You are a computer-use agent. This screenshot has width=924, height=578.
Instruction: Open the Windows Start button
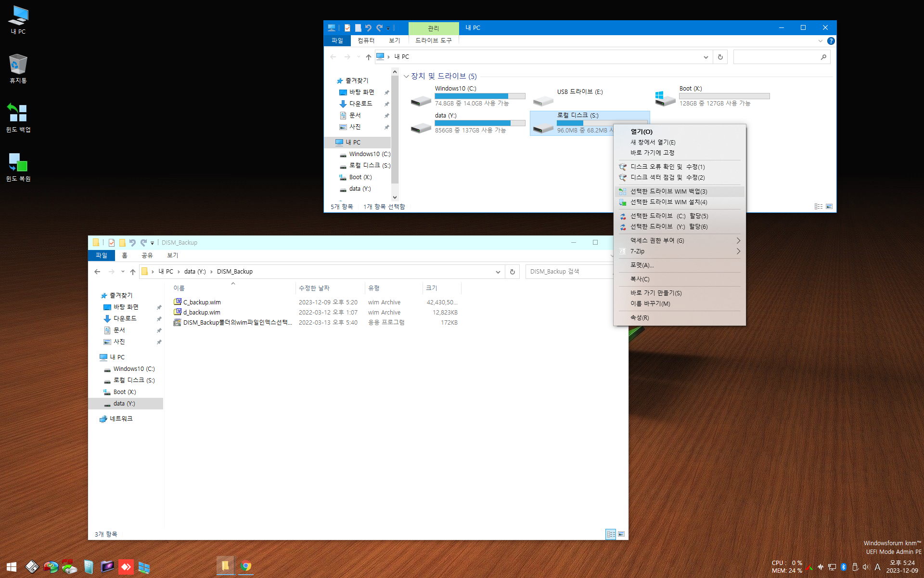(x=12, y=566)
